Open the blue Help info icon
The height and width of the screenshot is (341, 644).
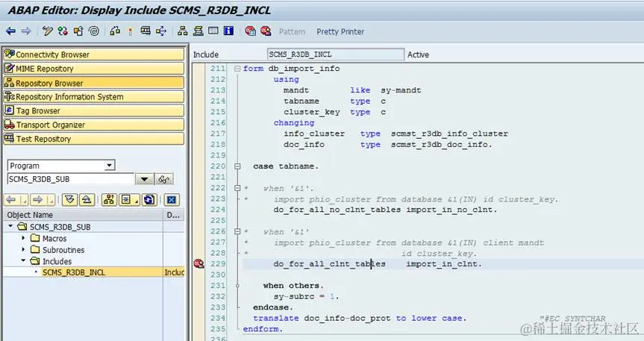pos(229,31)
